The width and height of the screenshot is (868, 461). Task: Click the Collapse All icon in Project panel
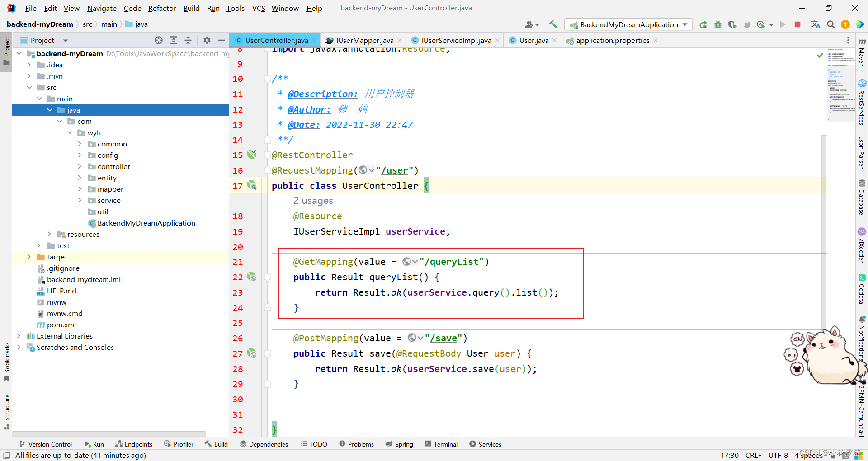click(x=188, y=40)
